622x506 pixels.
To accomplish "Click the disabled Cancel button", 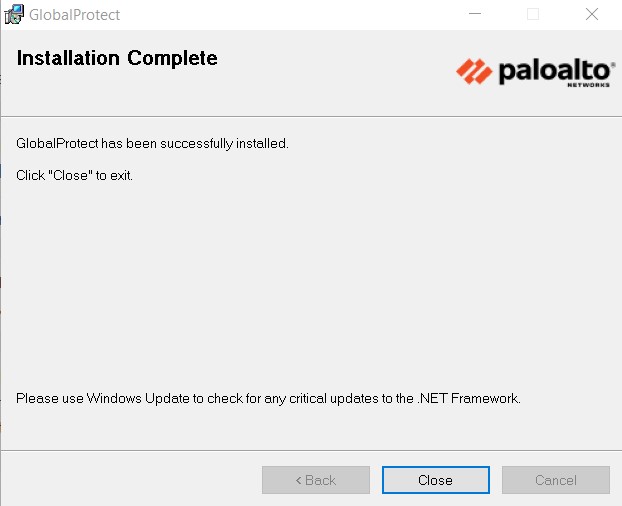I will click(x=555, y=480).
